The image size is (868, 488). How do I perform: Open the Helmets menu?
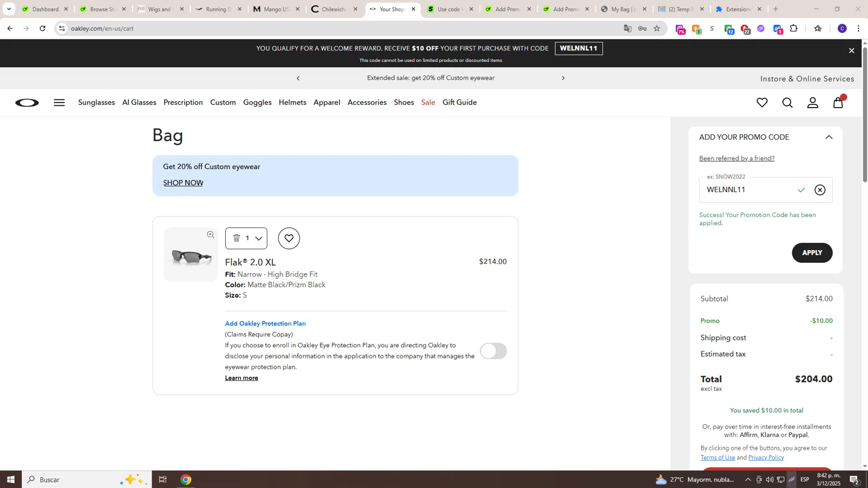coord(292,102)
